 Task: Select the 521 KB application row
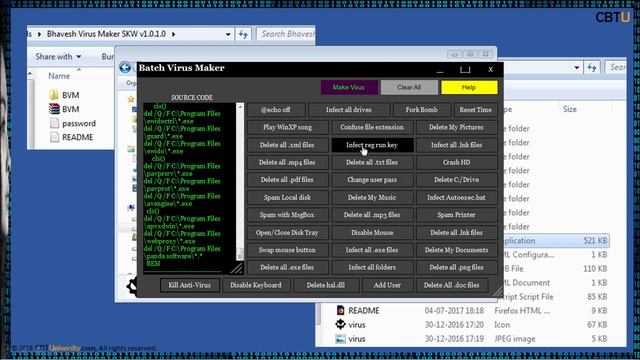click(556, 241)
